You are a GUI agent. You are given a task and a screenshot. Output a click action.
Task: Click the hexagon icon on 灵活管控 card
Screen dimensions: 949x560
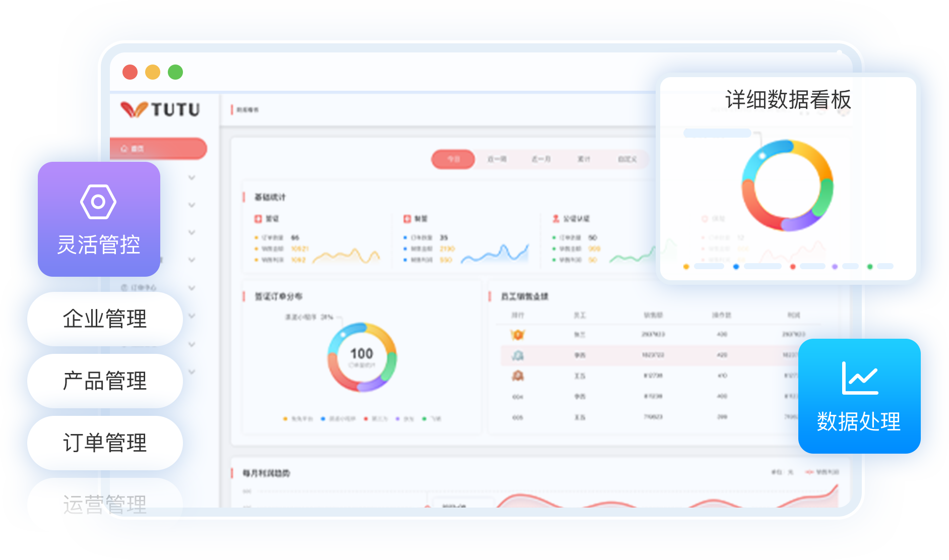pos(98,202)
